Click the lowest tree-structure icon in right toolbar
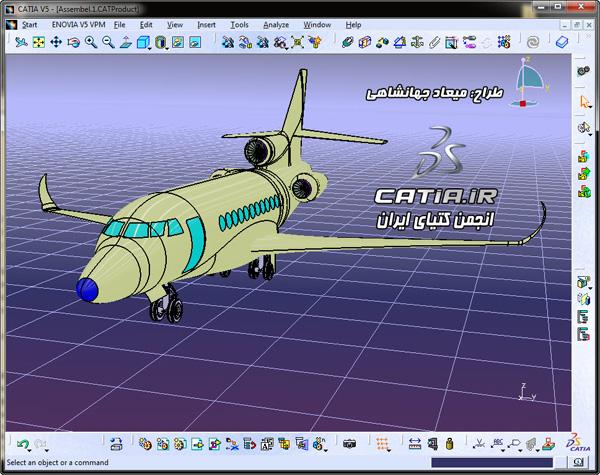 pyautogui.click(x=583, y=334)
